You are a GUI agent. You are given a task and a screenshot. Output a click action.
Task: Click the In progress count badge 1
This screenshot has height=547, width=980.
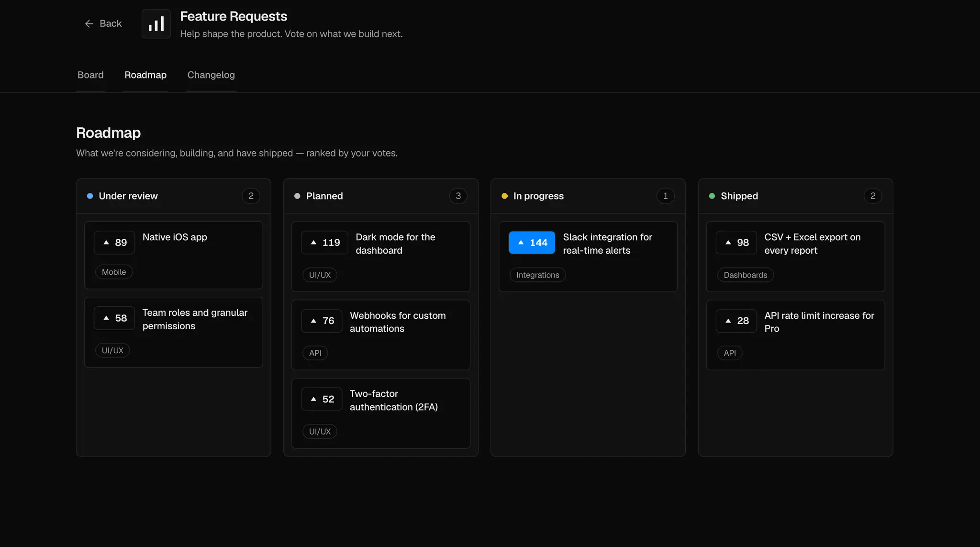pos(665,196)
